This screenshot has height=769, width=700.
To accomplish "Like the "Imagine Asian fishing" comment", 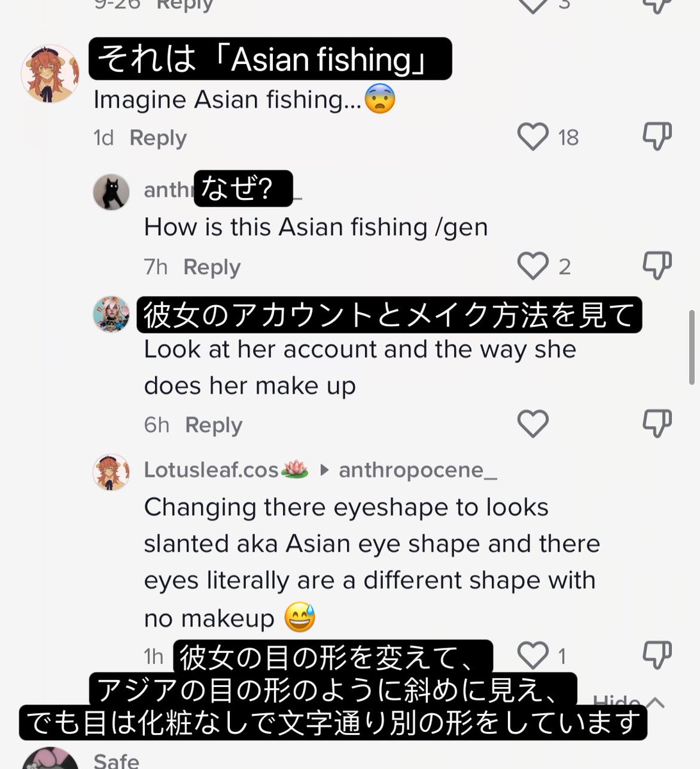I will (533, 136).
